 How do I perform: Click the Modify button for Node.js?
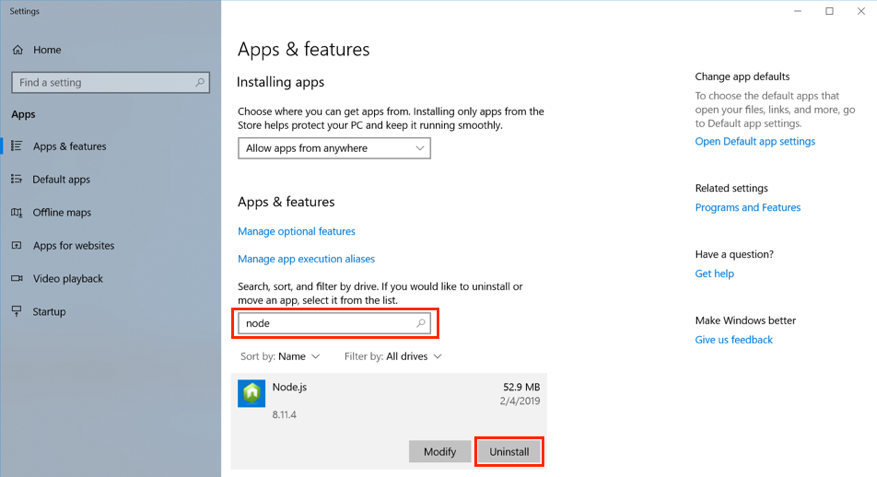440,452
